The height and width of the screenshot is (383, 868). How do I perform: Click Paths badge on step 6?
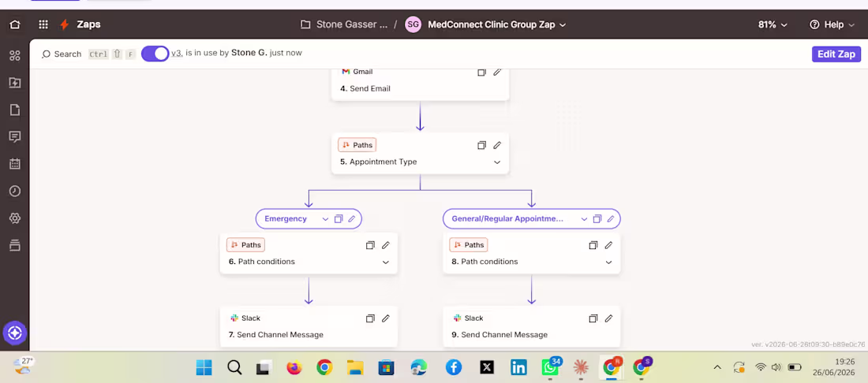pyautogui.click(x=245, y=245)
